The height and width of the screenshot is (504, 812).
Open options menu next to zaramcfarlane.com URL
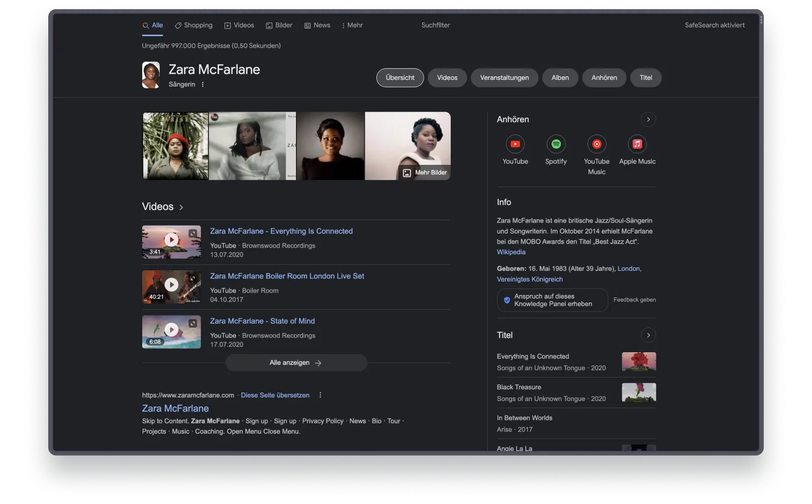(320, 395)
